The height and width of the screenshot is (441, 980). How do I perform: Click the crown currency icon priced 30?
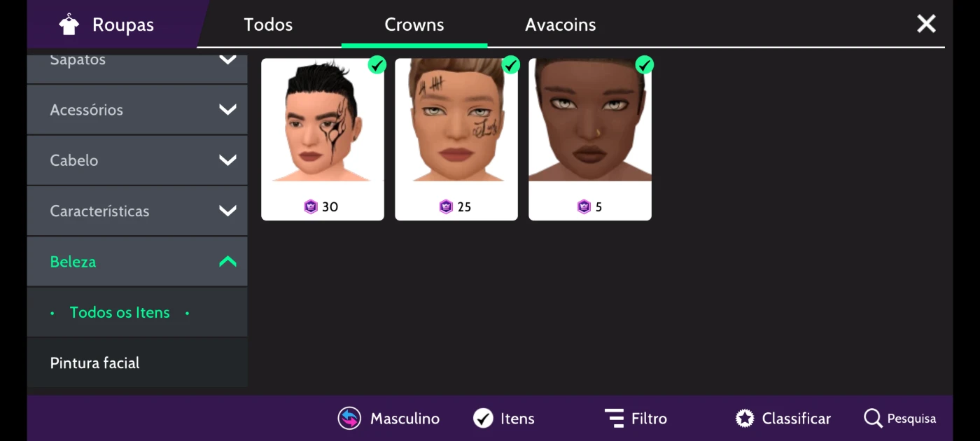pos(311,206)
